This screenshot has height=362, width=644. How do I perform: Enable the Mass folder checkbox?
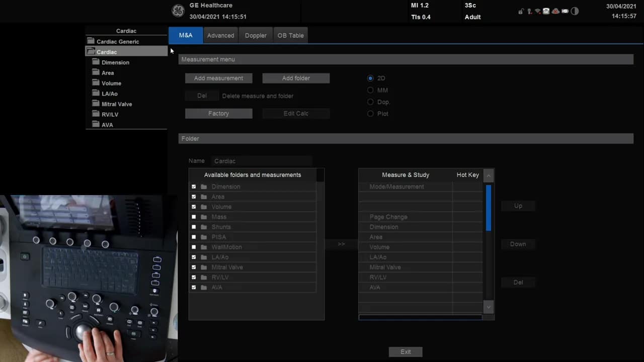[194, 217]
